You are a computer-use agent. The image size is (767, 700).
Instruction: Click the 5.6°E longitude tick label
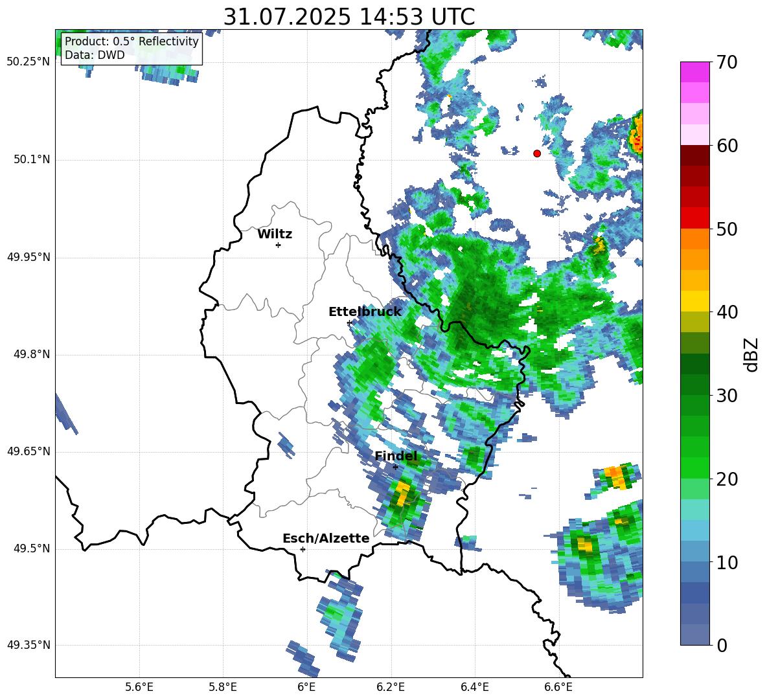tap(139, 687)
